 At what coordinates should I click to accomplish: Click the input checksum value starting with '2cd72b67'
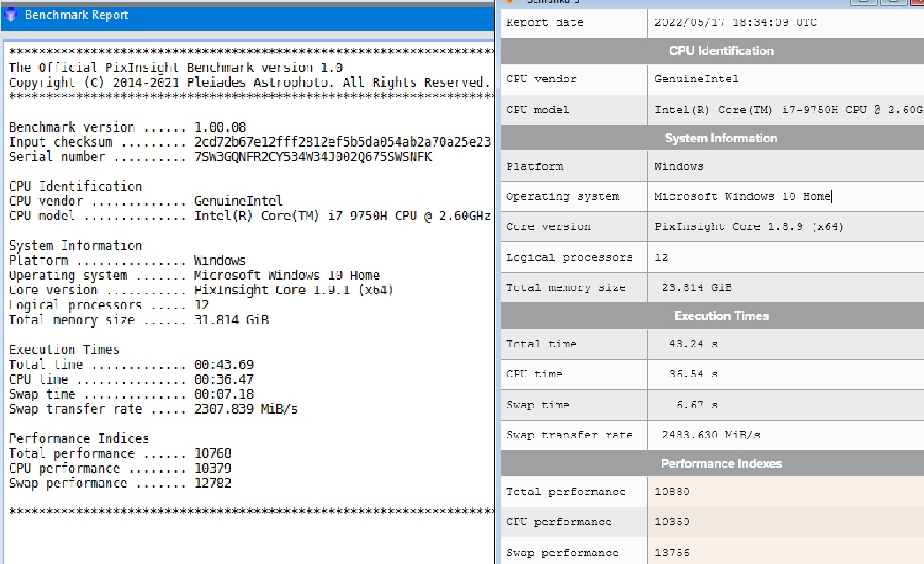(343, 141)
